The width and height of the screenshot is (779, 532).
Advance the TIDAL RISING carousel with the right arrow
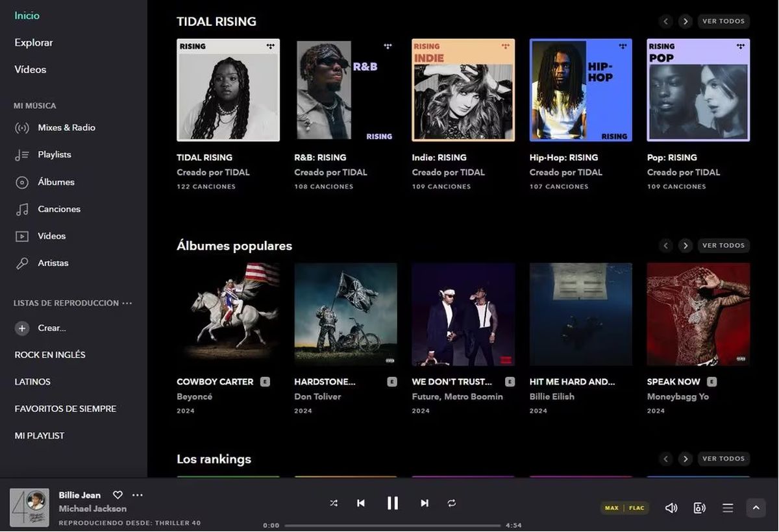pyautogui.click(x=686, y=21)
